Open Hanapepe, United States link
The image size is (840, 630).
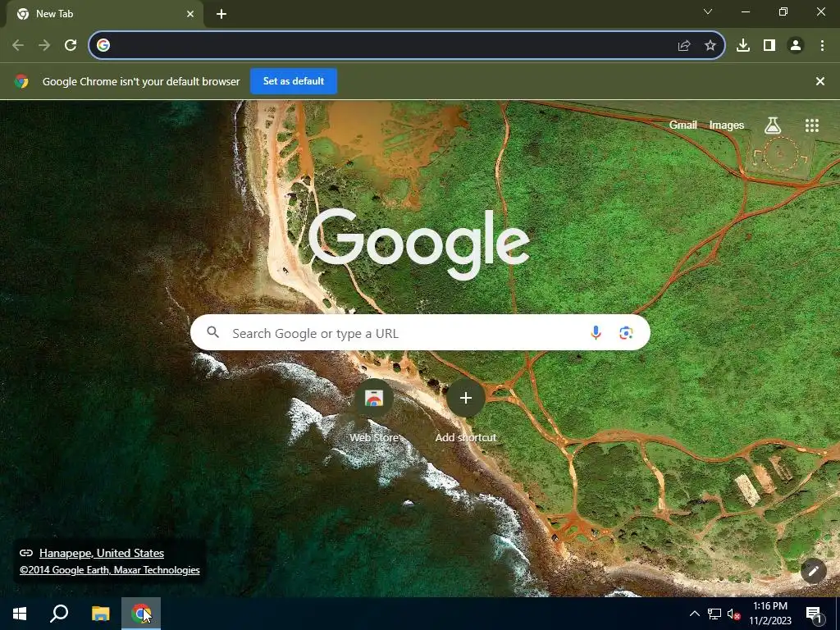pos(102,553)
